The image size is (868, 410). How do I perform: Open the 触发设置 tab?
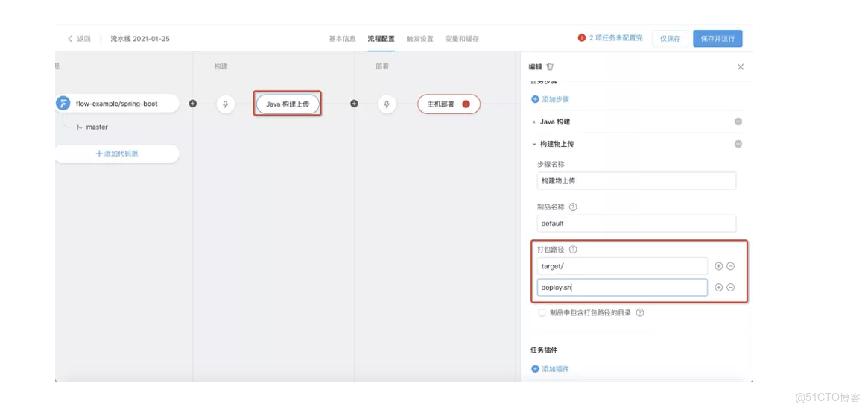[x=419, y=39]
